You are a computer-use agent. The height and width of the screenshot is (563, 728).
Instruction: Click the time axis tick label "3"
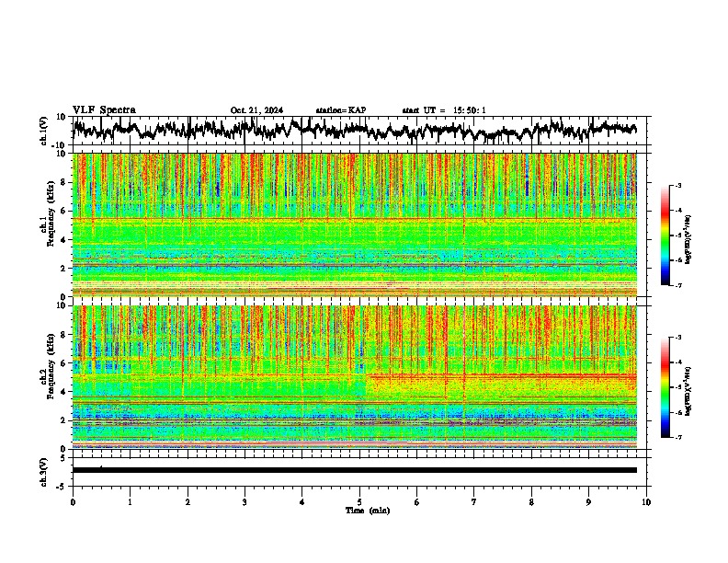coord(245,502)
